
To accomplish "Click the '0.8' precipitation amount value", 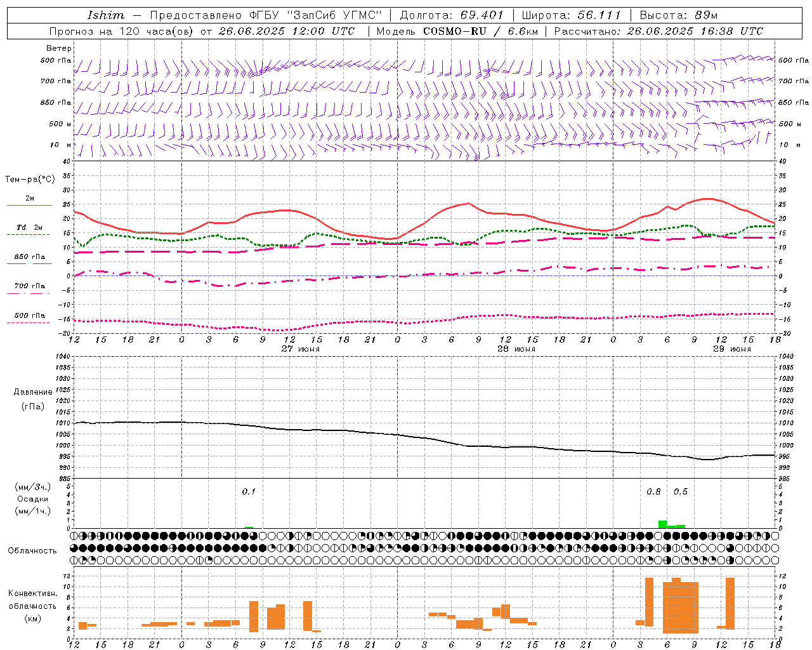I will click(x=653, y=491).
